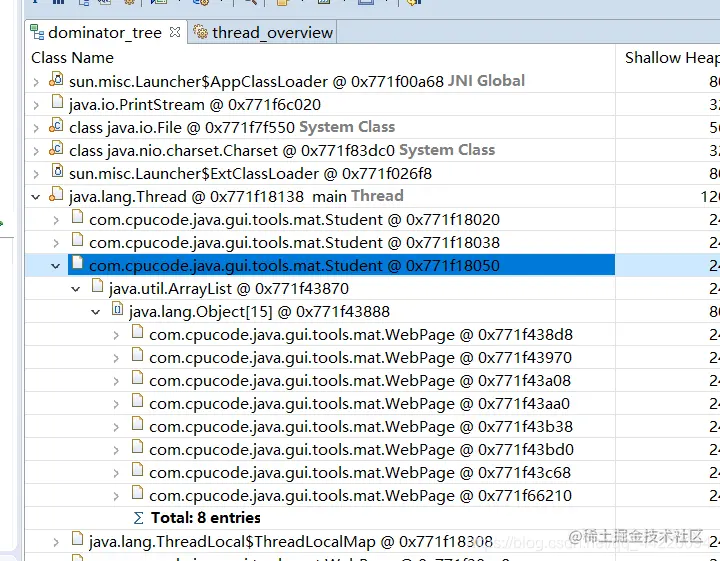720x561 pixels.
Task: Click the java.io.File System Class icon
Action: pos(56,125)
